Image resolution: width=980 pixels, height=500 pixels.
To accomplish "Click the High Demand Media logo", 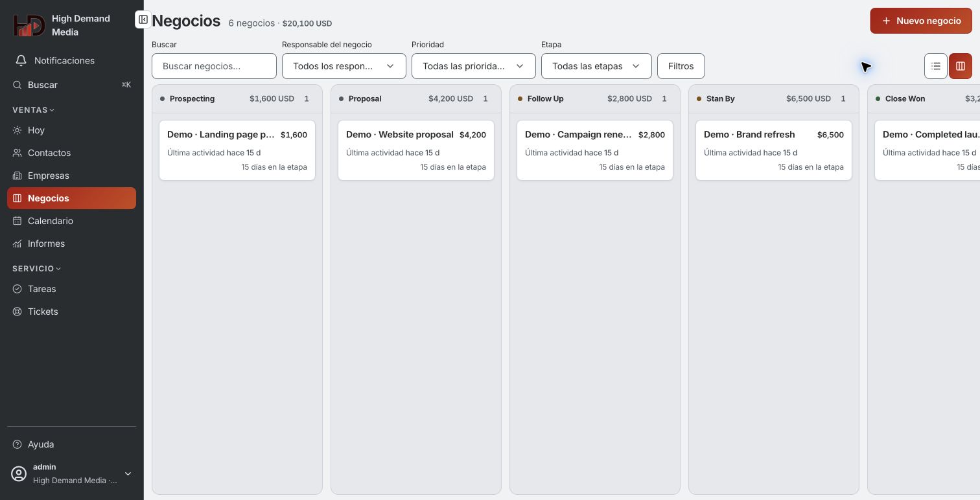I will pos(29,25).
